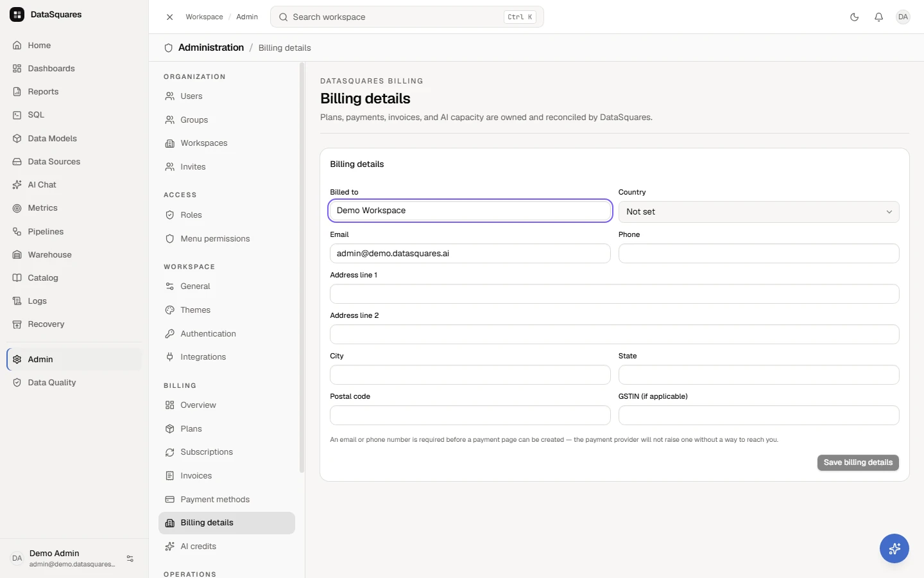The image size is (924, 578).
Task: Click the Dashboards grid icon
Action: tap(17, 69)
